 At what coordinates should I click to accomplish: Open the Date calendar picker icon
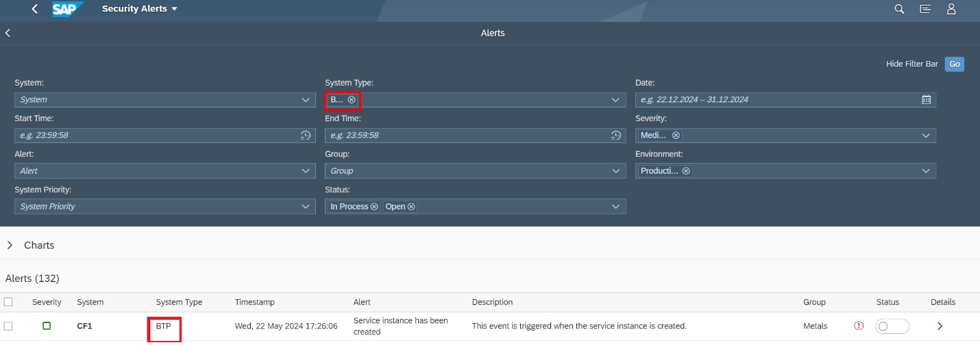coord(927,100)
